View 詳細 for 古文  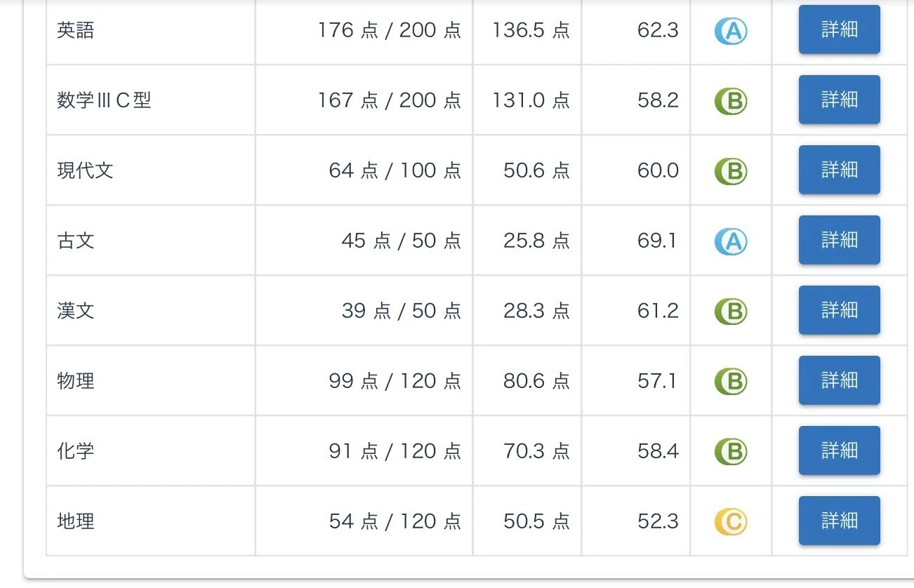tap(840, 240)
